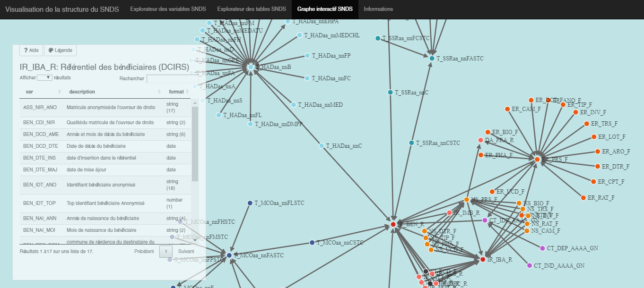The width and height of the screenshot is (644, 288).
Task: Select the NS_PRS_F orange node
Action: 466,200
